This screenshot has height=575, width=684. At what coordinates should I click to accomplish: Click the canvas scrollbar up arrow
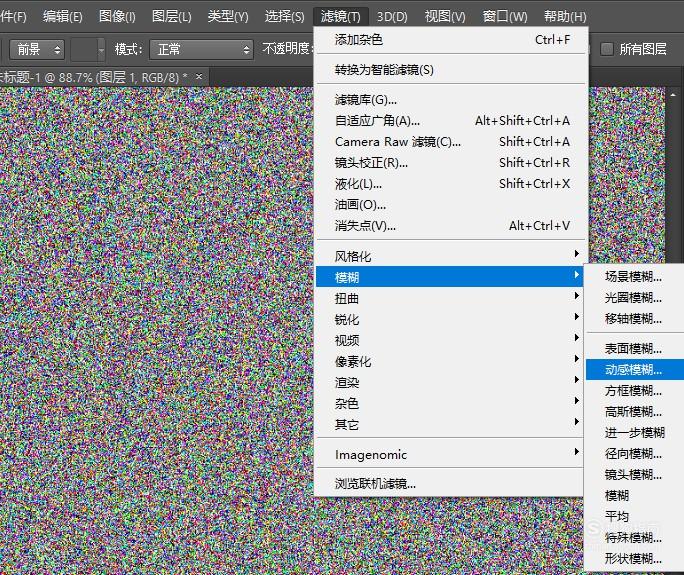(673, 95)
